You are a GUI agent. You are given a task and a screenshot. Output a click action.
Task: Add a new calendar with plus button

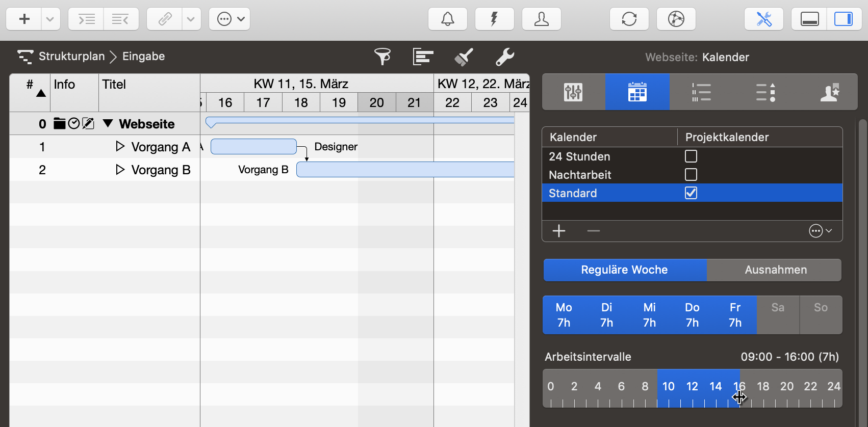559,231
